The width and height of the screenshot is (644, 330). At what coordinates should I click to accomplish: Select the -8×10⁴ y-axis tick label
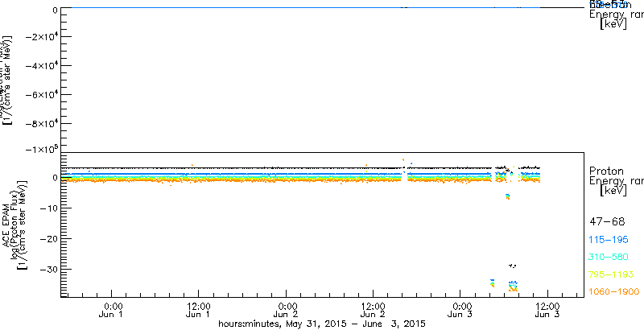coord(41,123)
